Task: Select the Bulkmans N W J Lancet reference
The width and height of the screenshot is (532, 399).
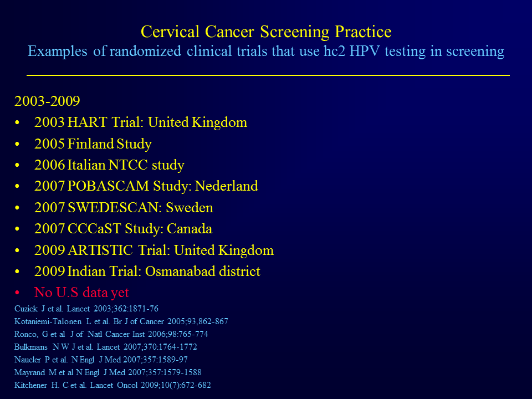Action: [106, 347]
